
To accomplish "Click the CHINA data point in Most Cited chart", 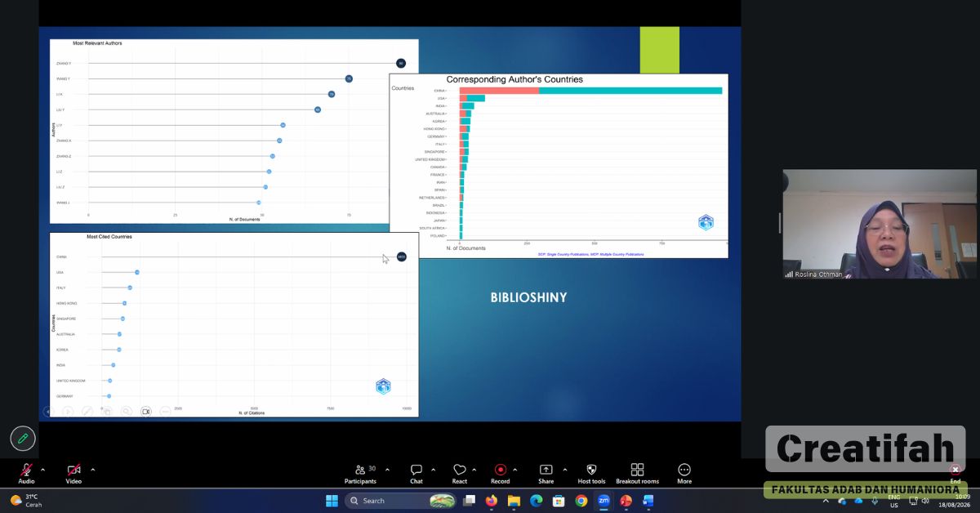I will point(402,257).
